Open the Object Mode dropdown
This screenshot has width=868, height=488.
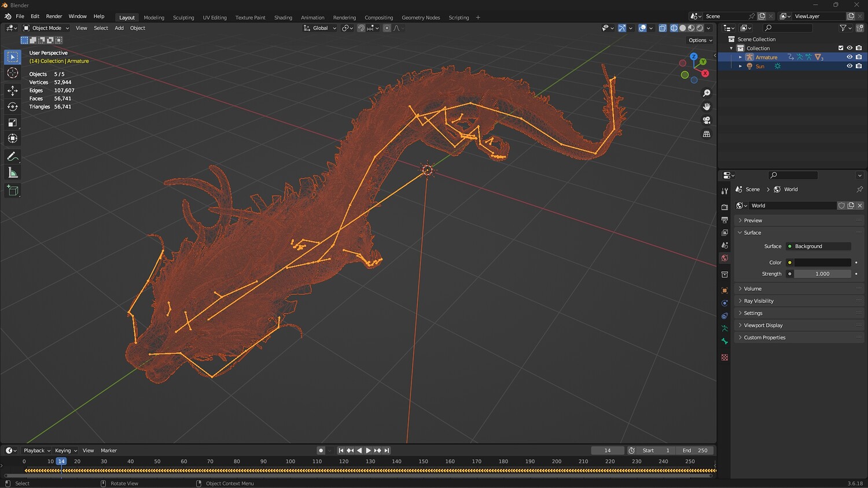(x=46, y=28)
